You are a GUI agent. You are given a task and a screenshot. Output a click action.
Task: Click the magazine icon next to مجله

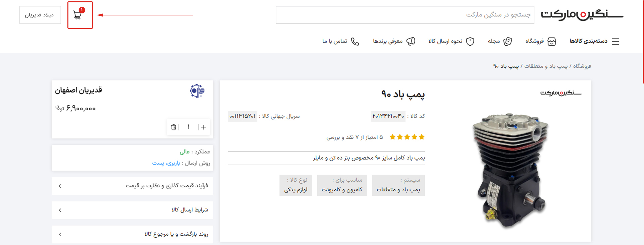(508, 41)
